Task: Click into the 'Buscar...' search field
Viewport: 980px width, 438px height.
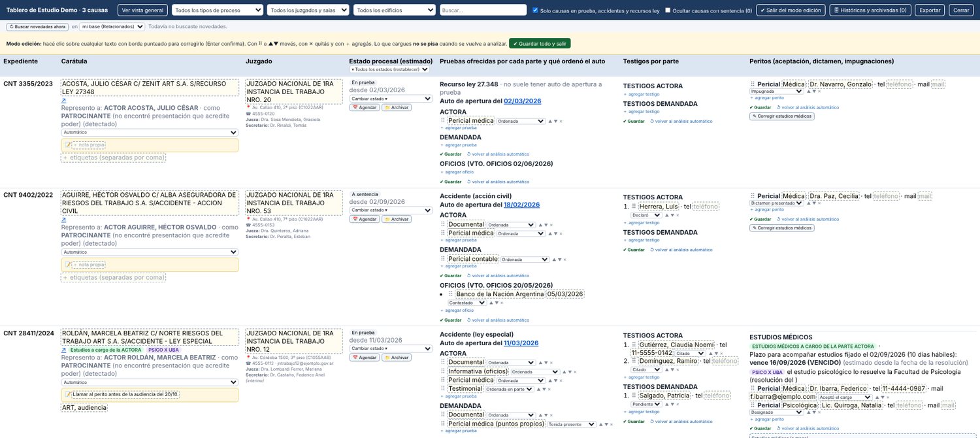Action: click(x=483, y=10)
